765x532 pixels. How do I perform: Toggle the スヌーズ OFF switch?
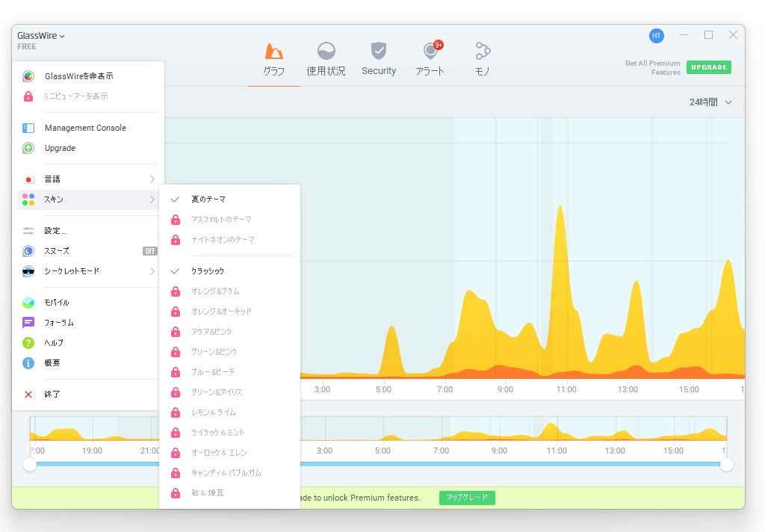(x=149, y=251)
